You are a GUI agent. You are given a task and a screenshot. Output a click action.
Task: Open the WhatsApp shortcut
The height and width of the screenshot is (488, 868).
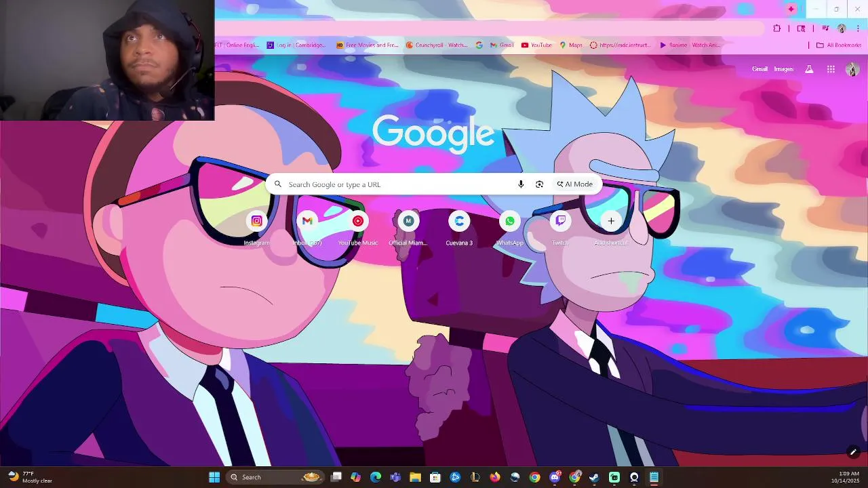click(x=510, y=227)
